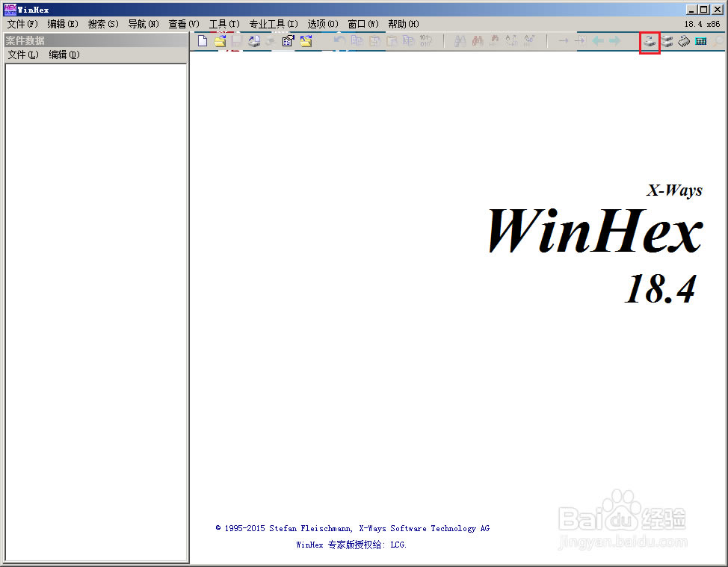This screenshot has height=567, width=728.
Task: Click the Undo arrow icon
Action: coord(340,41)
